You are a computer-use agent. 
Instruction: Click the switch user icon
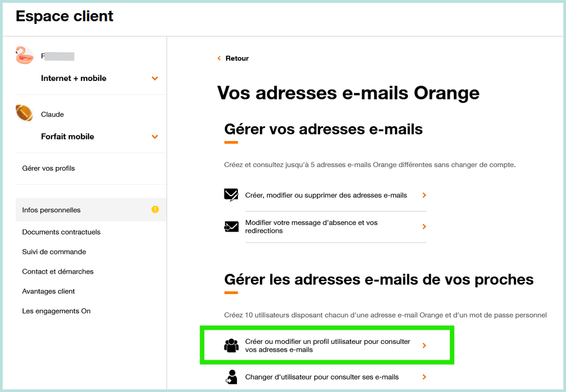pyautogui.click(x=231, y=377)
